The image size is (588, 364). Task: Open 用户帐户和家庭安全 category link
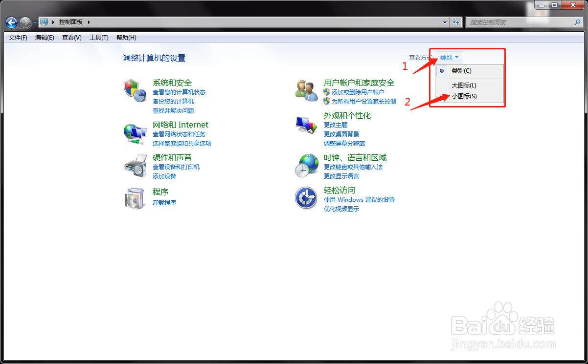359,83
